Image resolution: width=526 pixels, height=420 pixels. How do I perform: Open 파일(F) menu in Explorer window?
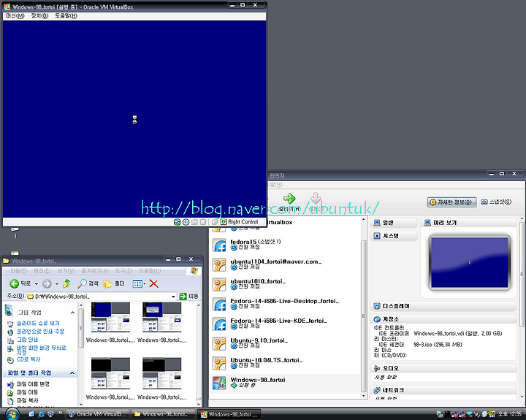[18, 271]
